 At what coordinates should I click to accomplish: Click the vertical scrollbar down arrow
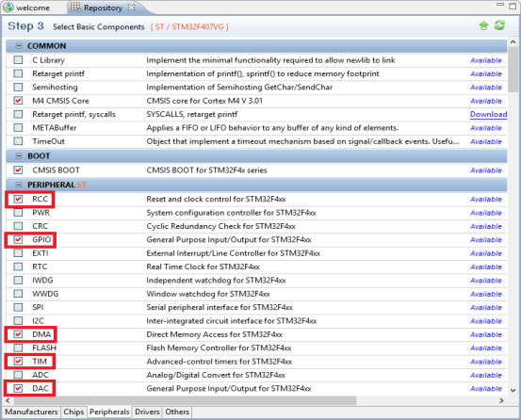[x=513, y=391]
